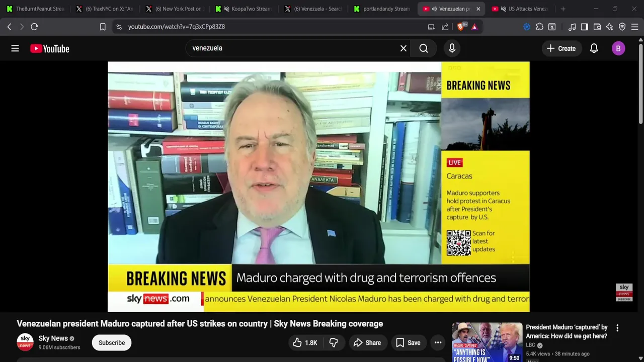
Task: Open 'President Maduro captured by America' video title
Action: click(567, 332)
